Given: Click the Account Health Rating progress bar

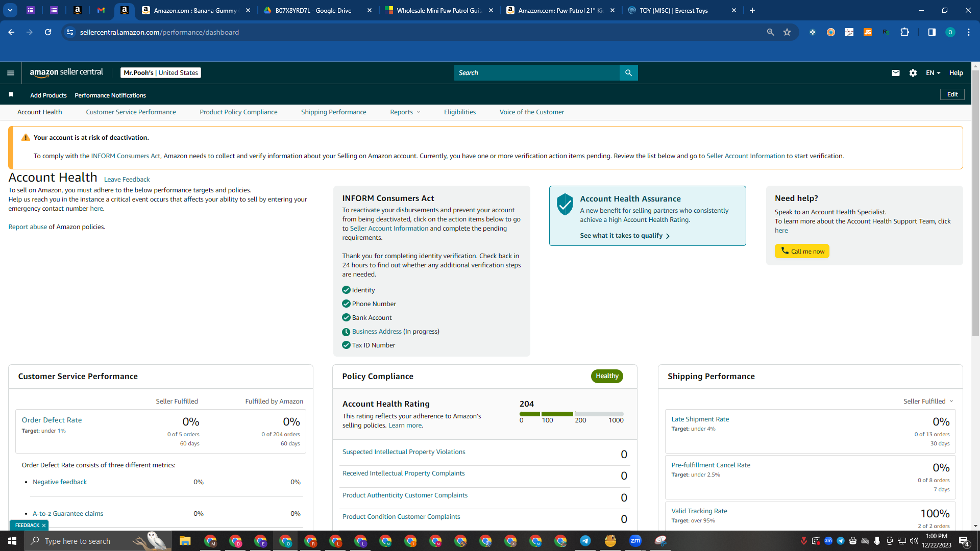Looking at the screenshot, I should pos(571,414).
